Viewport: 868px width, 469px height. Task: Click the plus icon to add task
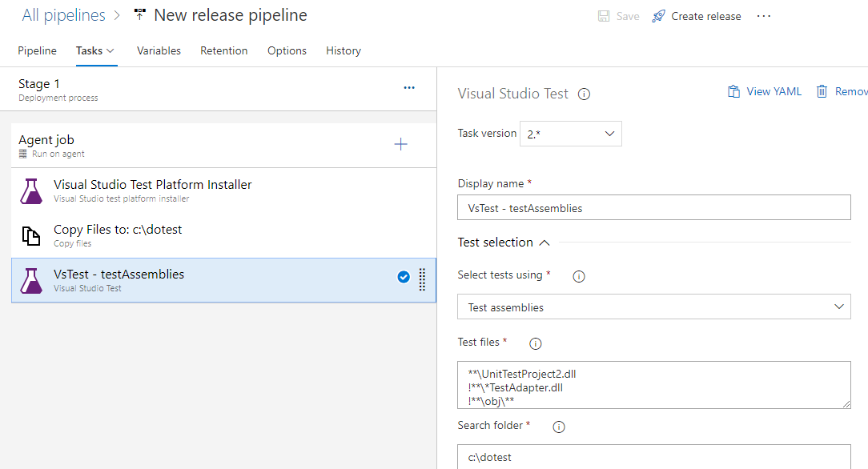[x=401, y=144]
